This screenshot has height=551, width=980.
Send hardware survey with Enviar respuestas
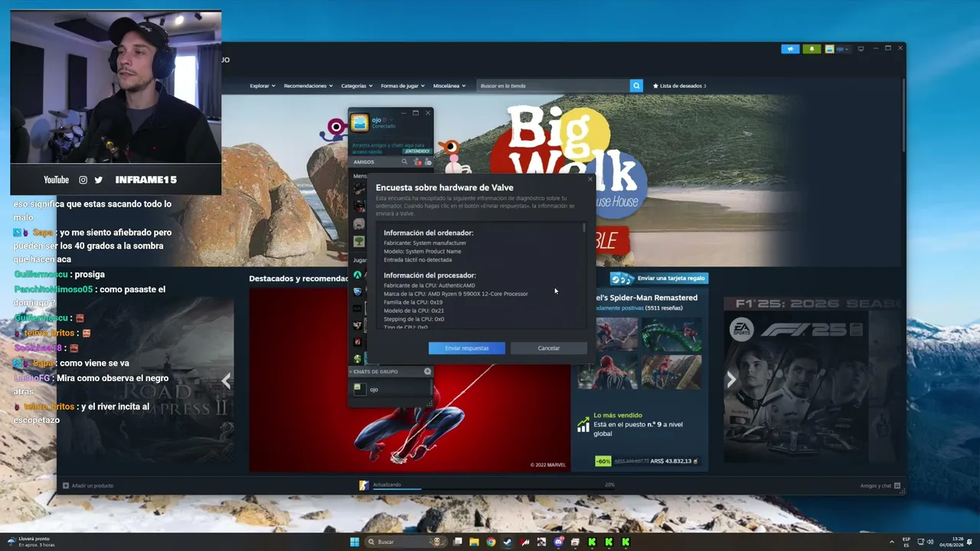(467, 348)
